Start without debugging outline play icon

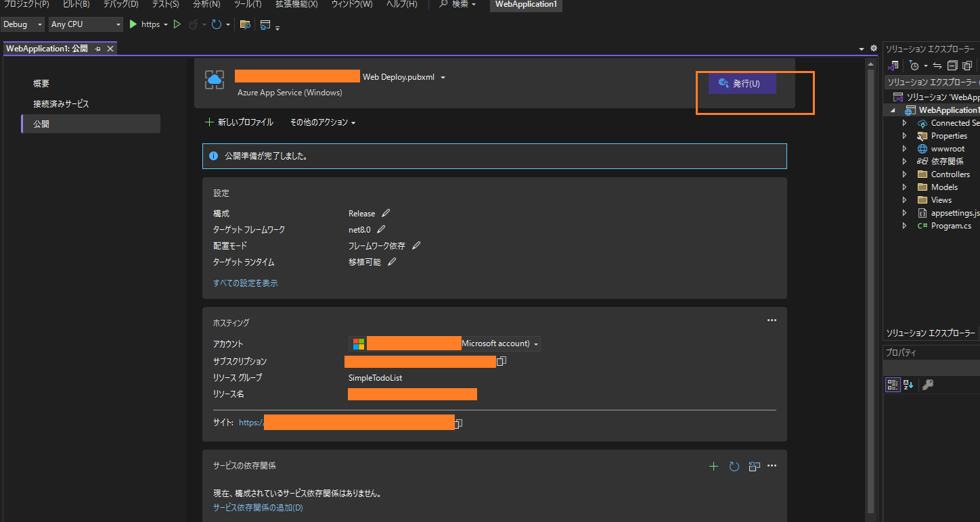coord(177,24)
